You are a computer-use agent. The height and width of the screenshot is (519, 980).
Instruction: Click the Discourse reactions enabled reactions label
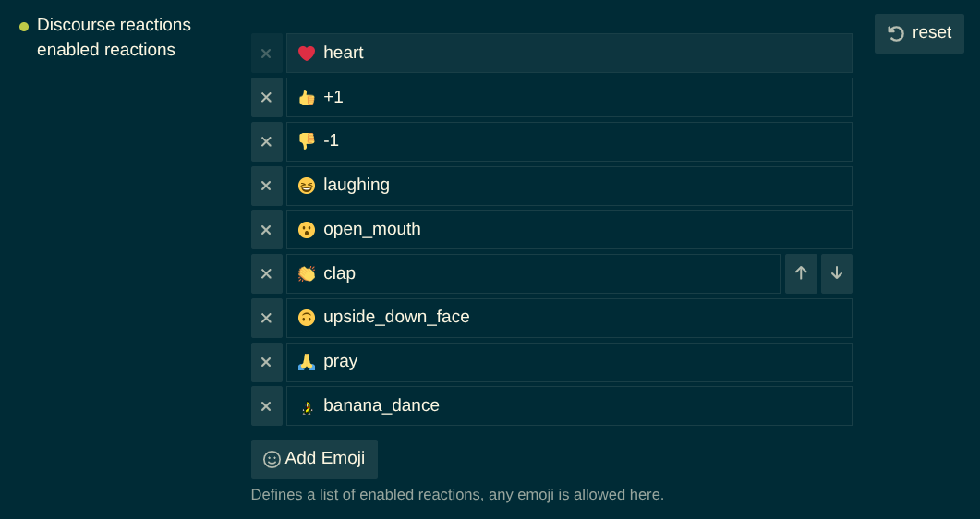click(x=114, y=38)
